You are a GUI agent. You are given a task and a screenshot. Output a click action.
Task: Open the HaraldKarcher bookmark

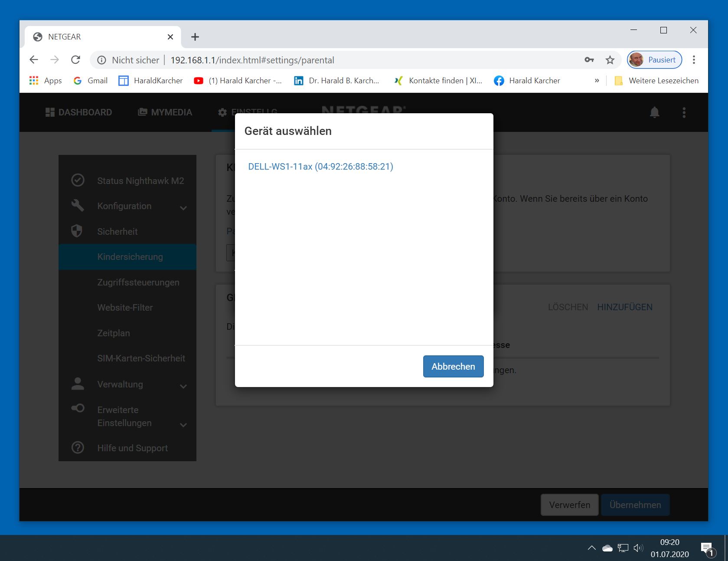pyautogui.click(x=150, y=81)
